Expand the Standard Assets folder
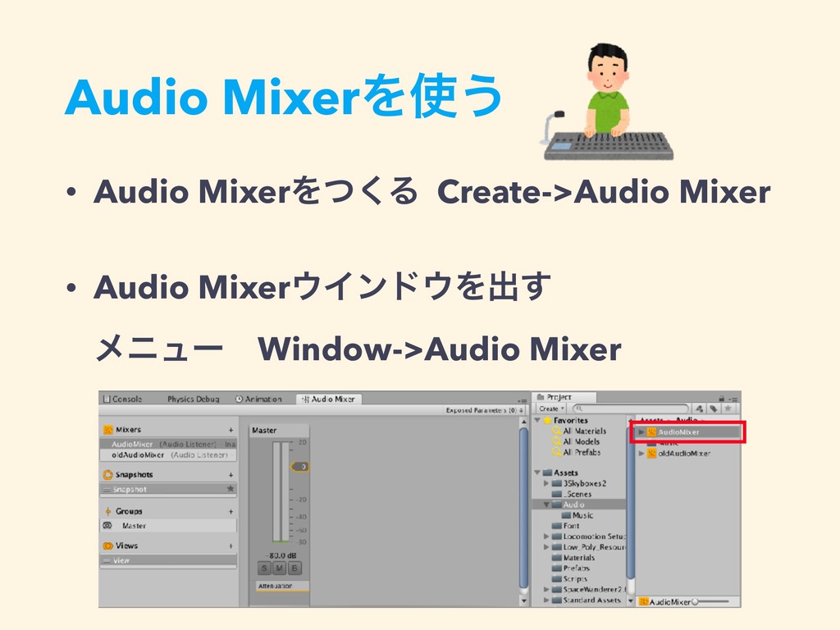Screen dimensions: 840x630 (546, 600)
